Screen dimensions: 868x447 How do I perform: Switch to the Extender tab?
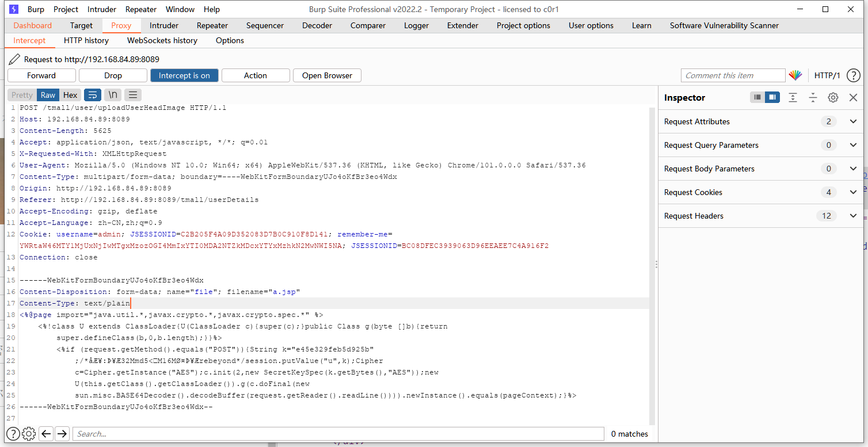coord(463,25)
